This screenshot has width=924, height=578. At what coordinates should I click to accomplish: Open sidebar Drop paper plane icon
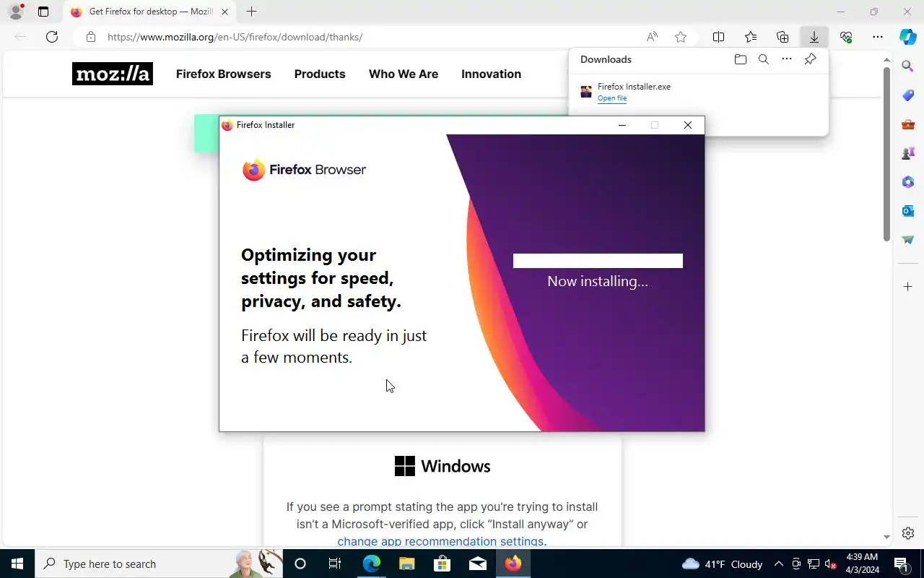click(x=908, y=240)
